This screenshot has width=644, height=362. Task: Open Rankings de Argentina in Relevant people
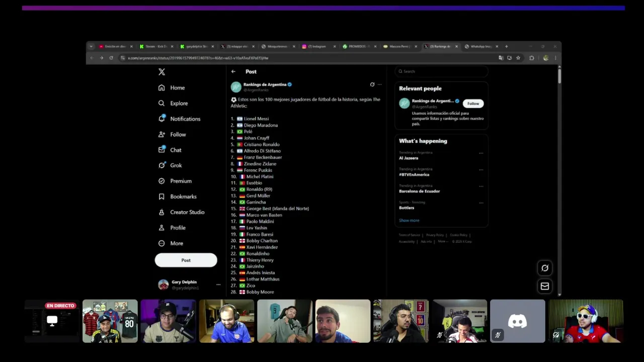tap(432, 101)
